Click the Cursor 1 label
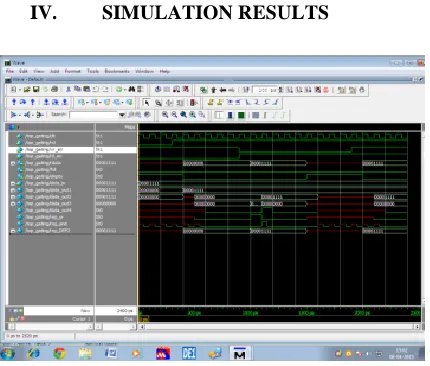The height and width of the screenshot is (366, 430). [81, 319]
